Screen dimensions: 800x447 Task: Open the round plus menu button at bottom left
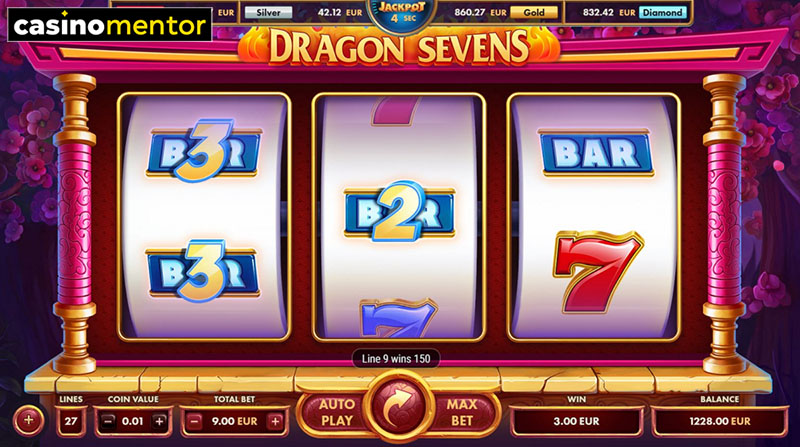[28, 420]
